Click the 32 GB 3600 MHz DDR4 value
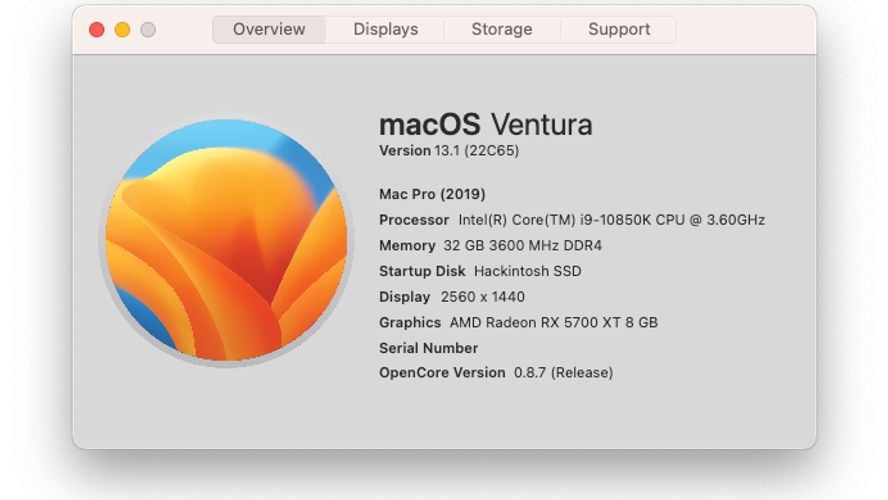This screenshot has width=888, height=500. [522, 246]
